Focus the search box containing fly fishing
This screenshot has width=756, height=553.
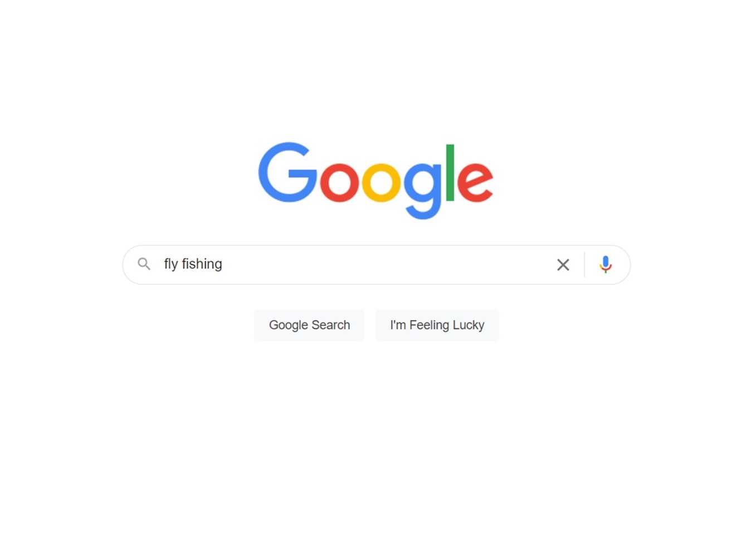(377, 265)
